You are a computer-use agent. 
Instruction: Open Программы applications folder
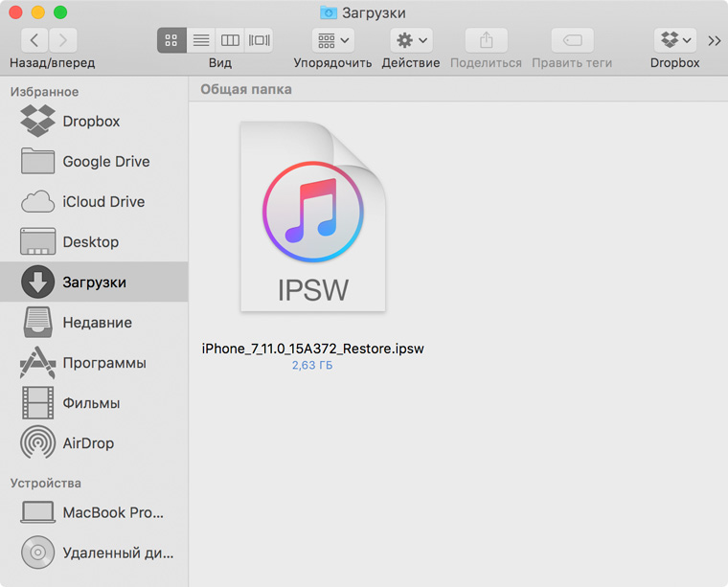coord(103,363)
